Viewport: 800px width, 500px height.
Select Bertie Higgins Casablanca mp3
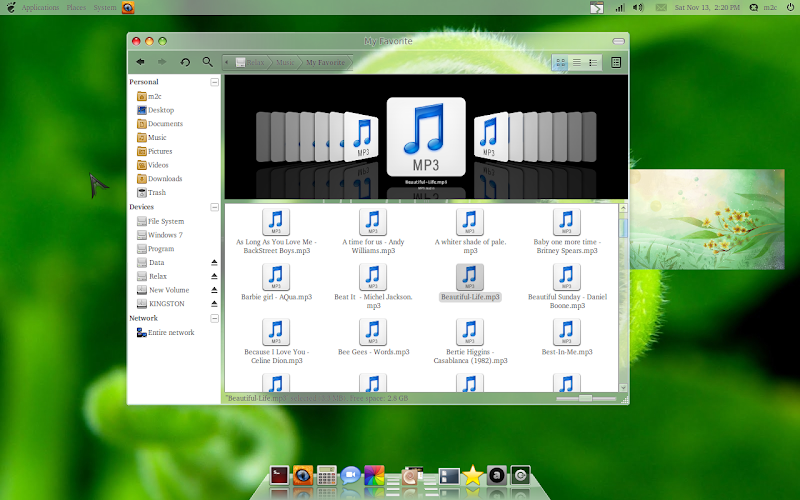pyautogui.click(x=470, y=341)
